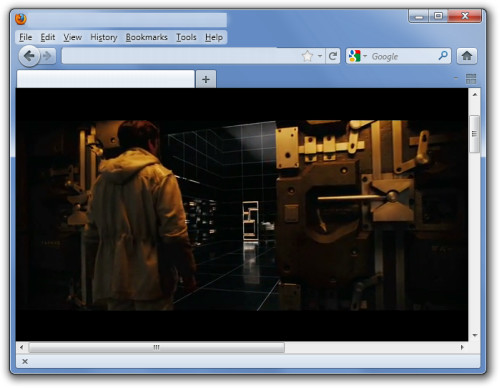
Task: Click the vertical scrollbar down arrow
Action: tap(475, 335)
